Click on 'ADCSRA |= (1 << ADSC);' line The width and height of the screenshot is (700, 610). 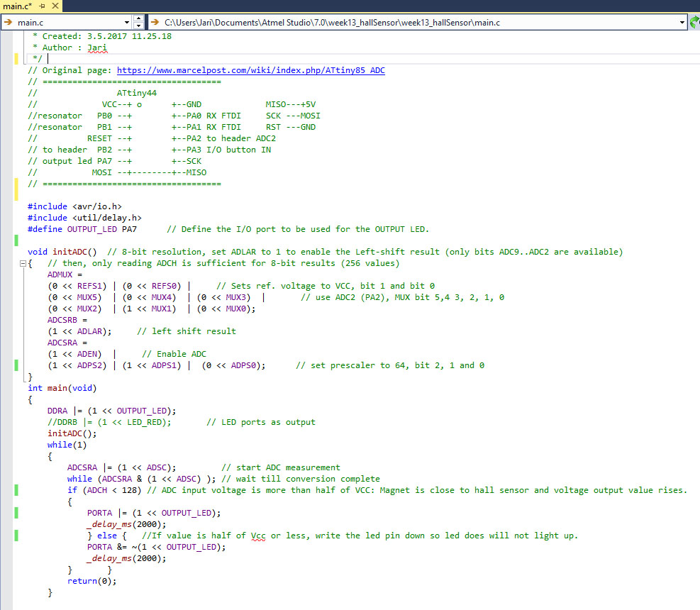121,467
